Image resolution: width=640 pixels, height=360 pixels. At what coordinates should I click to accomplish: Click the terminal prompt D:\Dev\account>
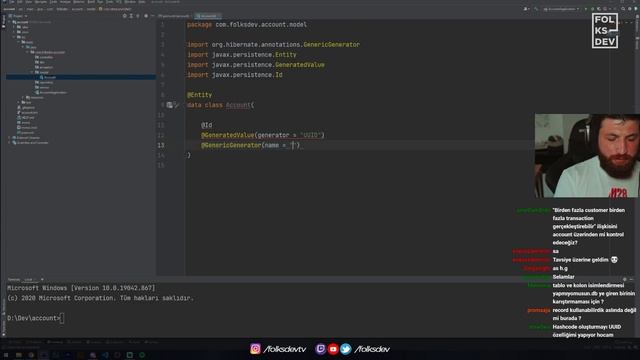[x=34, y=318]
